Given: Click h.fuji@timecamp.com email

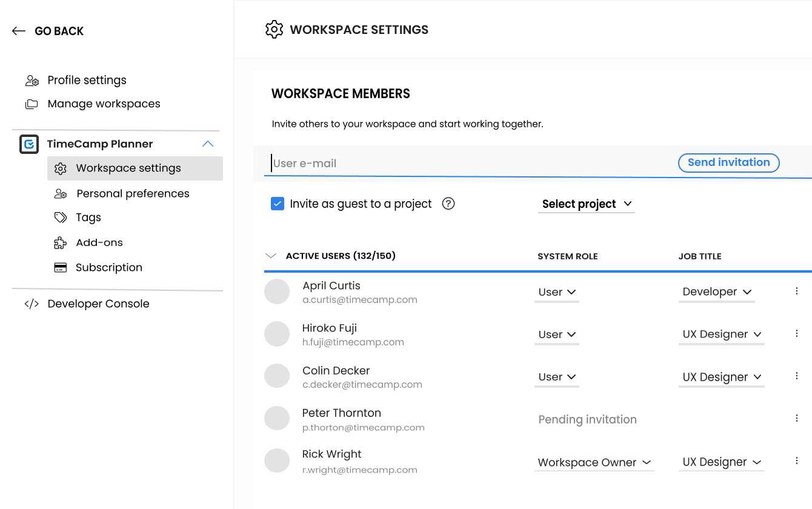Looking at the screenshot, I should point(353,342).
